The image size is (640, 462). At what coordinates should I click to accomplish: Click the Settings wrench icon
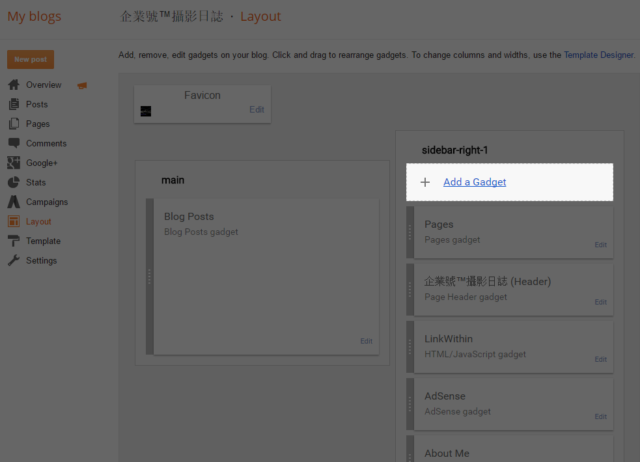(x=13, y=260)
